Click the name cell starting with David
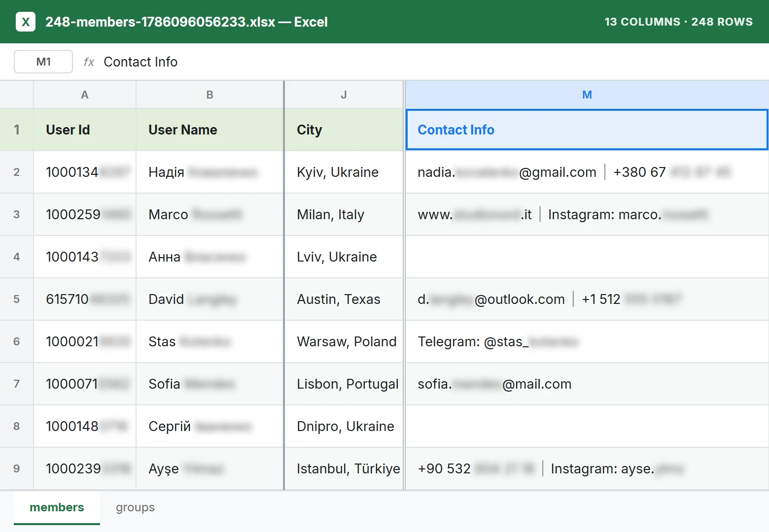769x532 pixels. [210, 299]
